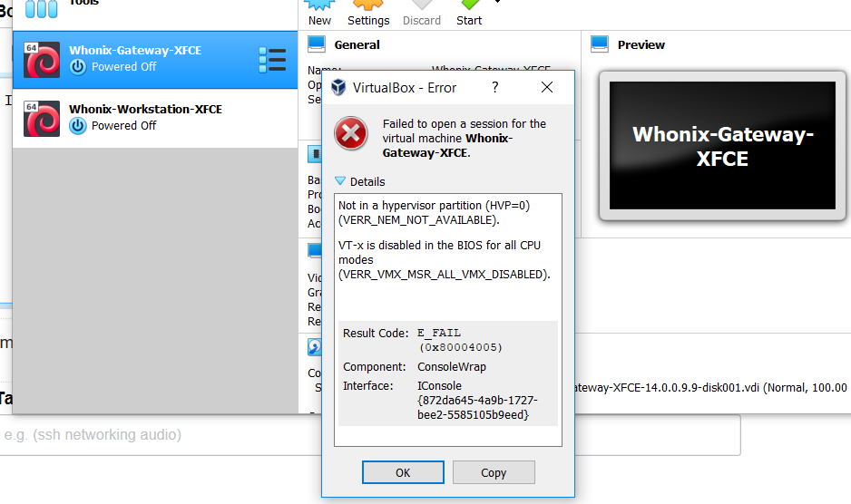This screenshot has height=504, width=851.
Task: Click the Preview section monitor icon
Action: pos(599,44)
